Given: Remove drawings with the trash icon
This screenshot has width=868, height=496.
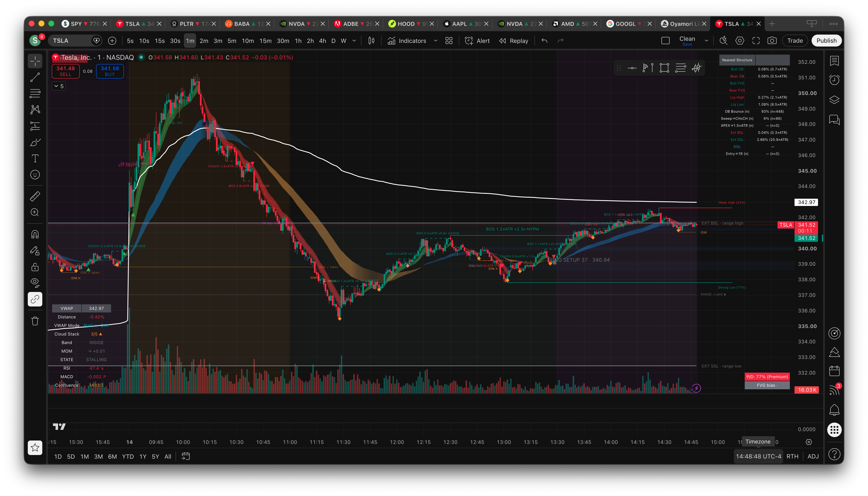Looking at the screenshot, I should [x=35, y=321].
